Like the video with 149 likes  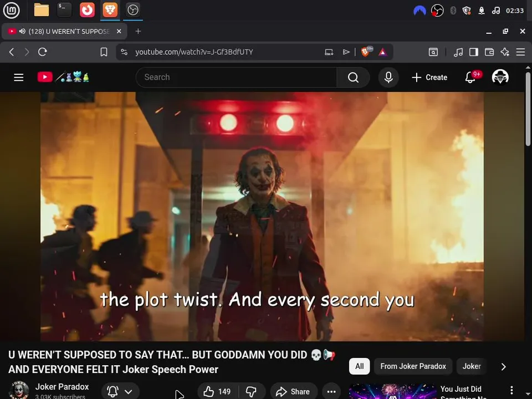(x=217, y=392)
